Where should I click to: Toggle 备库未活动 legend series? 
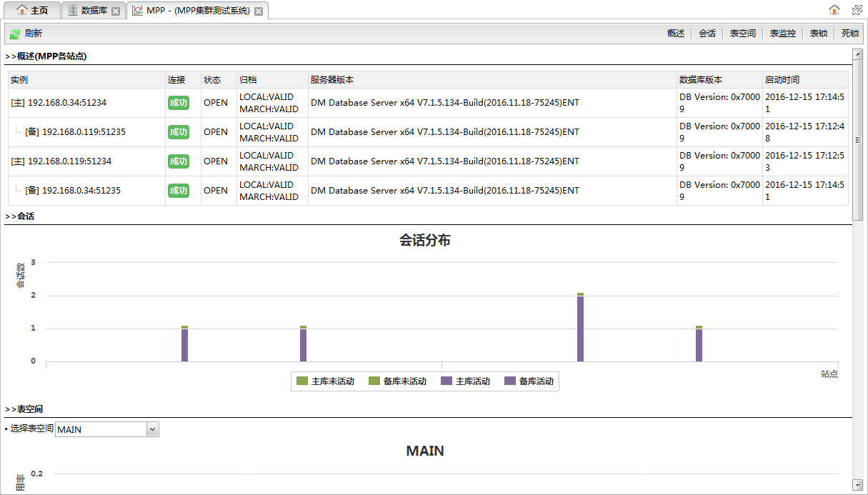pos(397,381)
